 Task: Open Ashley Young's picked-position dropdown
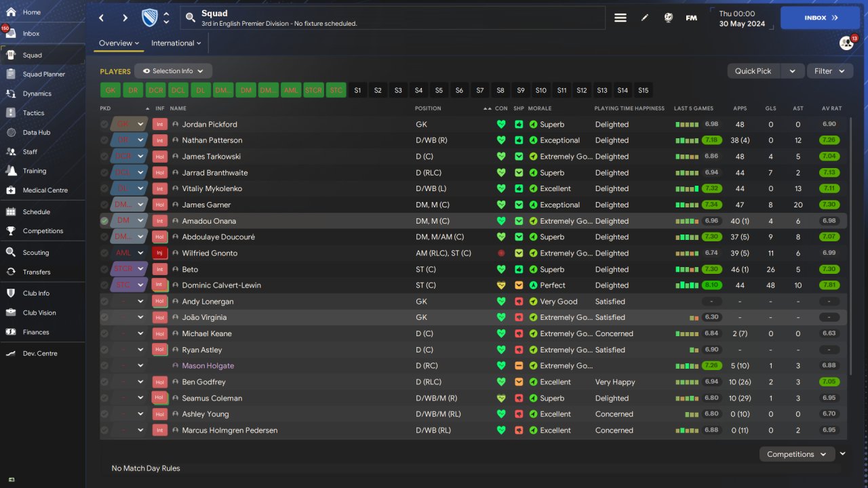pyautogui.click(x=129, y=415)
